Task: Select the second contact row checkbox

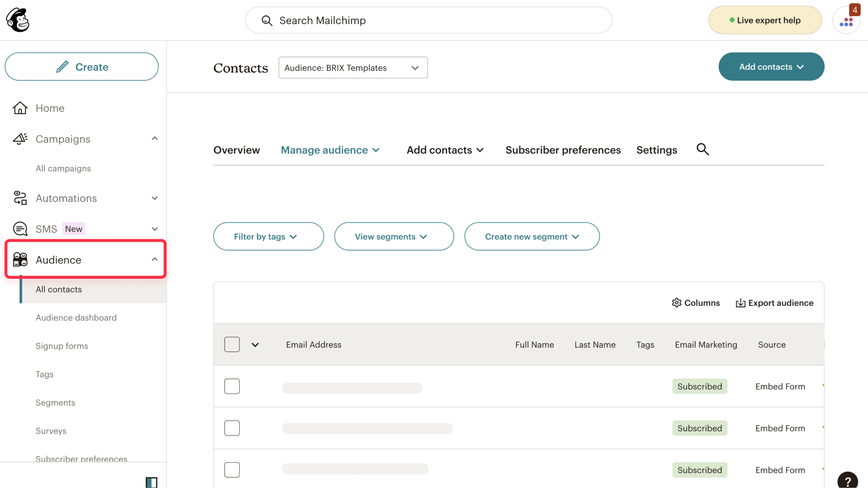Action: (232, 428)
